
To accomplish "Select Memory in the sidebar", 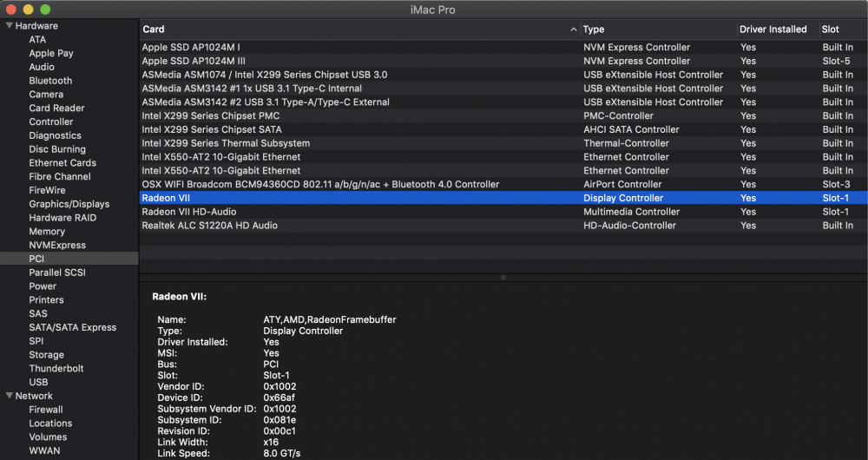I will [x=47, y=232].
